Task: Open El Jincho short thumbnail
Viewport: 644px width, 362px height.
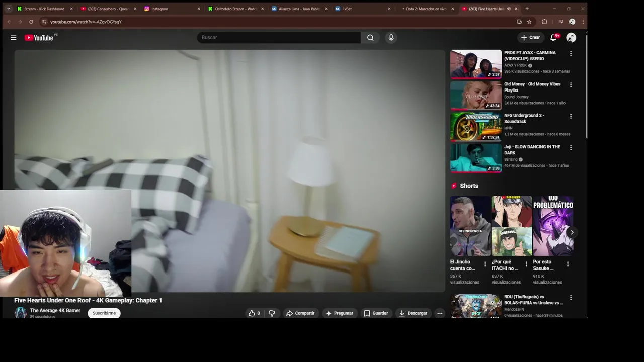Action: click(470, 226)
